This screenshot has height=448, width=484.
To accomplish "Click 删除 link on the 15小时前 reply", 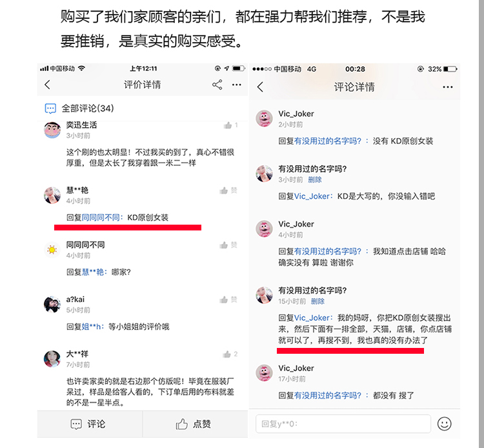I will point(318,301).
